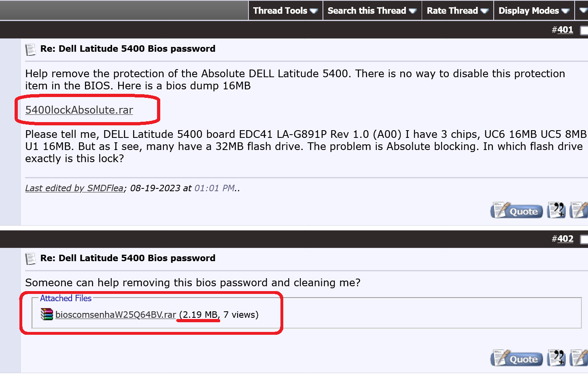The width and height of the screenshot is (588, 376).
Task: Click quick reply icon on post #402
Action: (579, 358)
